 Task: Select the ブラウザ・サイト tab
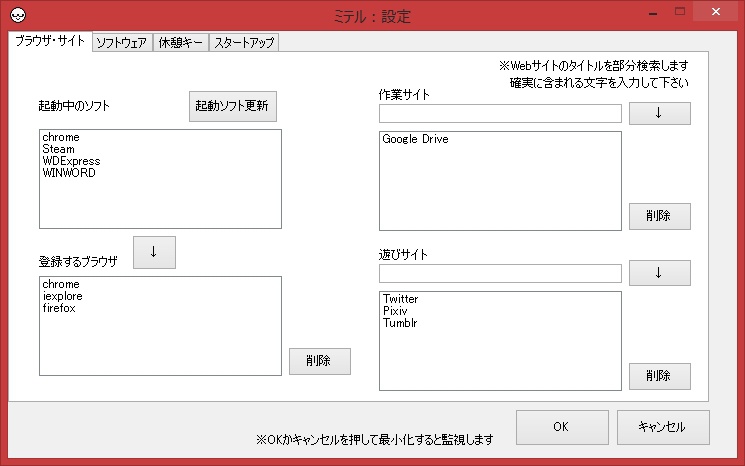50,41
